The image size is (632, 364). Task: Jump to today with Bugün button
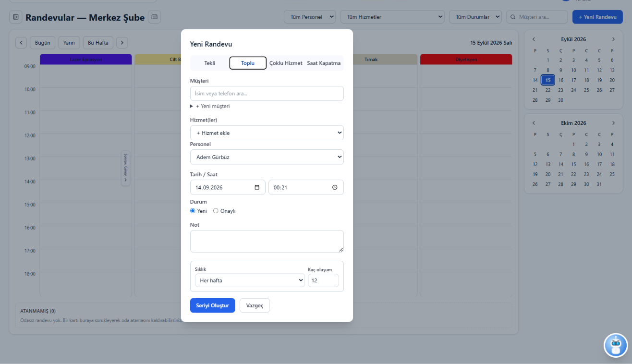(x=43, y=43)
